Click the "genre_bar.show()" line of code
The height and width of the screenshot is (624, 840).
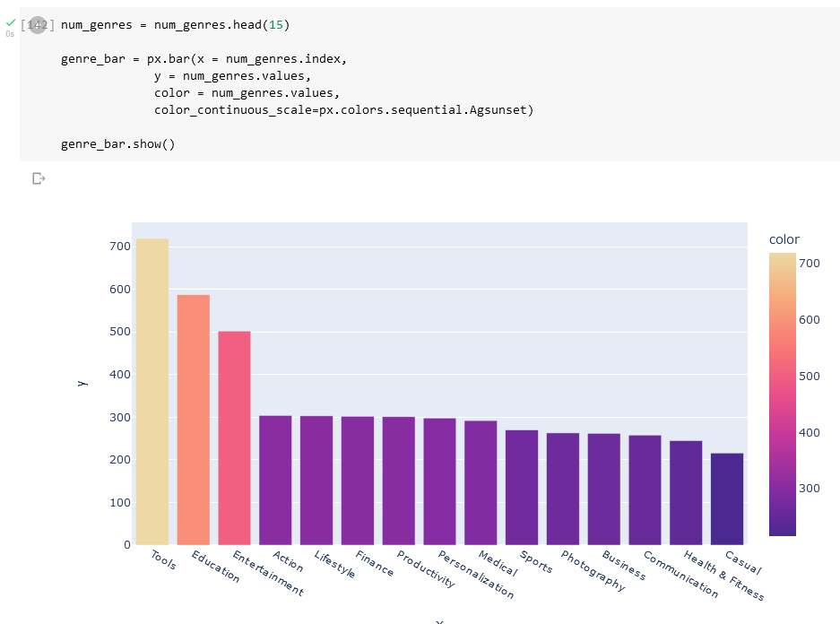click(117, 143)
